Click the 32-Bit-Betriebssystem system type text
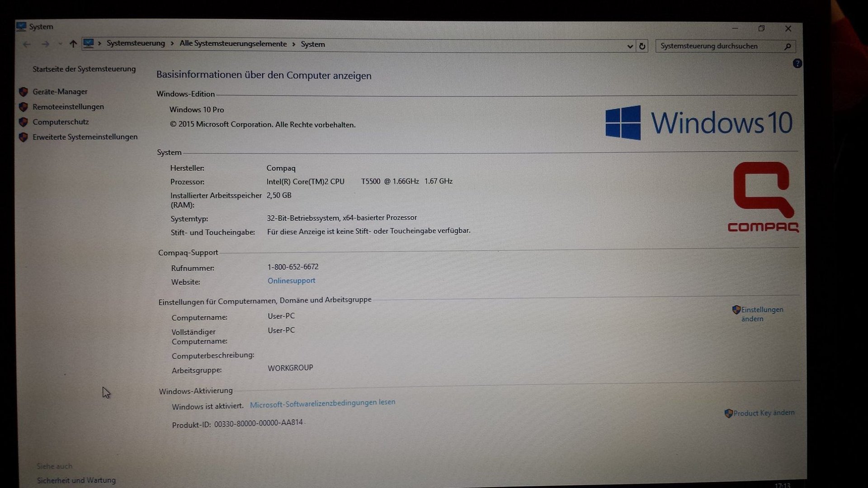The height and width of the screenshot is (488, 868). pyautogui.click(x=342, y=218)
